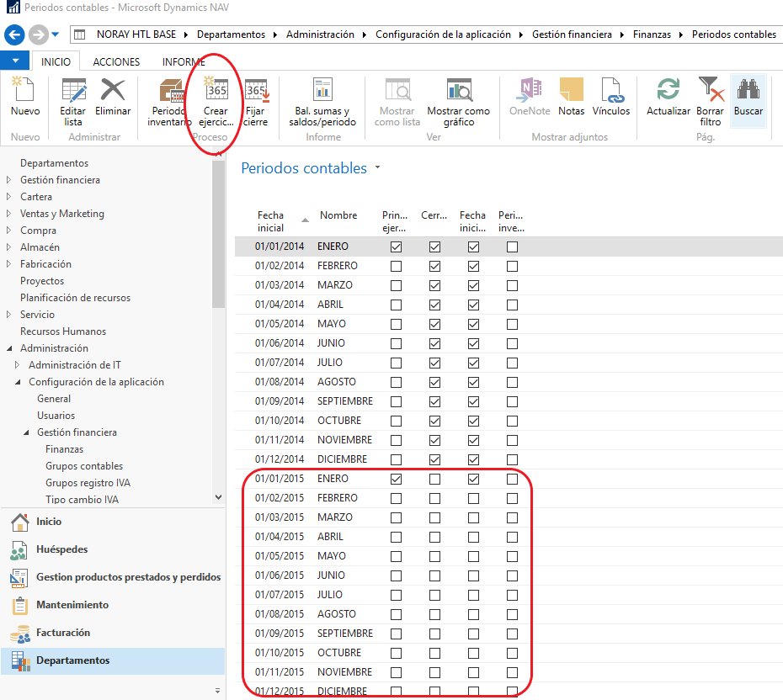The height and width of the screenshot is (700, 783).
Task: Sort by Fecha inicial column header
Action: tap(280, 221)
